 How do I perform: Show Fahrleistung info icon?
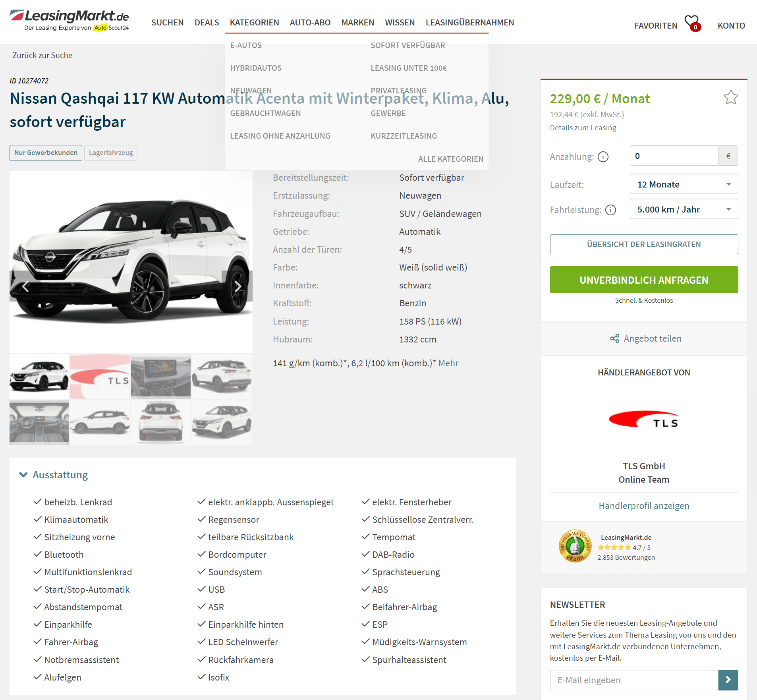[x=610, y=210]
